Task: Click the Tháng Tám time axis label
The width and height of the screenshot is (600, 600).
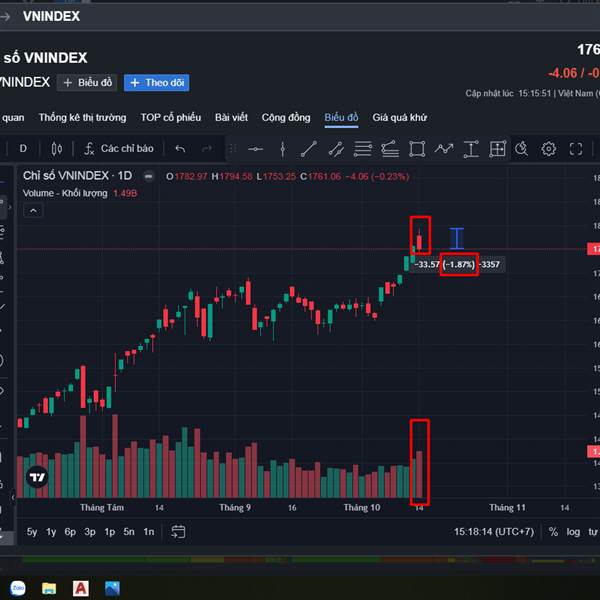Action: [102, 508]
